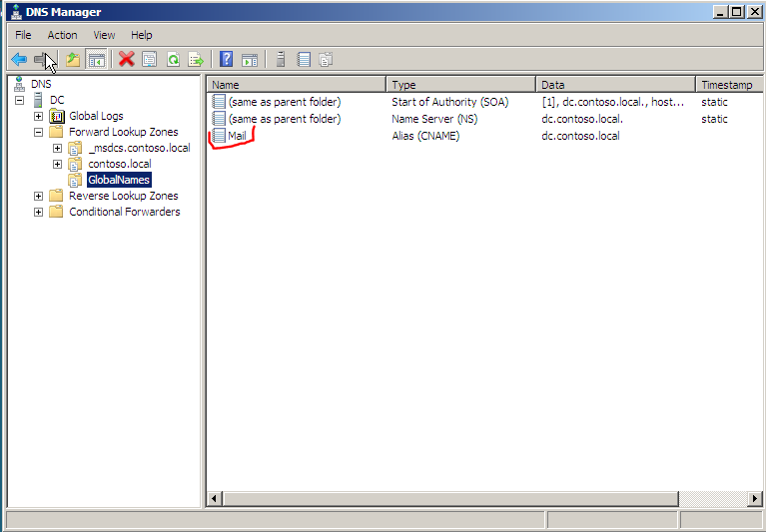Click the SOA record row icon
Image resolution: width=766 pixels, height=532 pixels.
[219, 102]
